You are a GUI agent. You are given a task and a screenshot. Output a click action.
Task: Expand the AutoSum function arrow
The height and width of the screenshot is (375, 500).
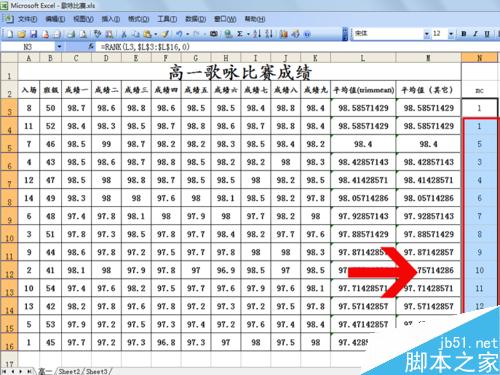coord(248,34)
